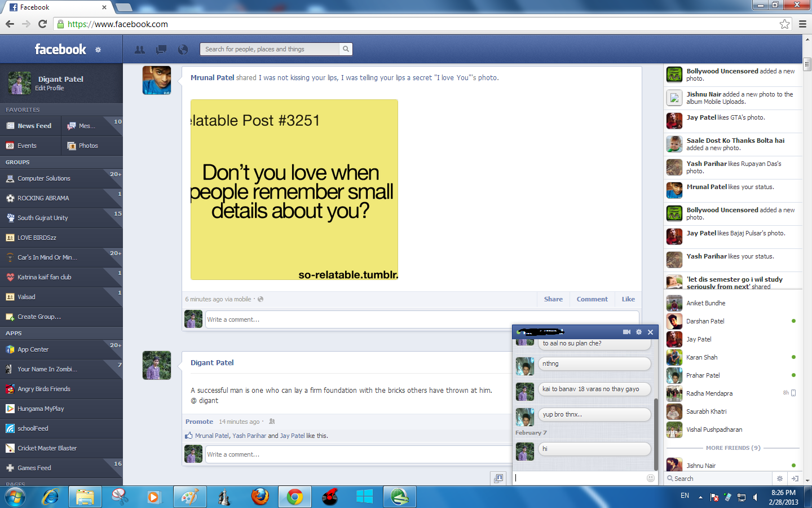Expand the MORE FRIENDS (9) section
This screenshot has width=812, height=508.
(732, 448)
